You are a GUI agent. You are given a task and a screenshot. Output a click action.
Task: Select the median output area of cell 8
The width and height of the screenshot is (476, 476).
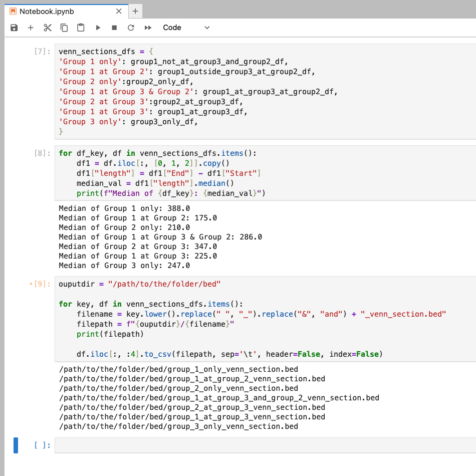pos(150,235)
